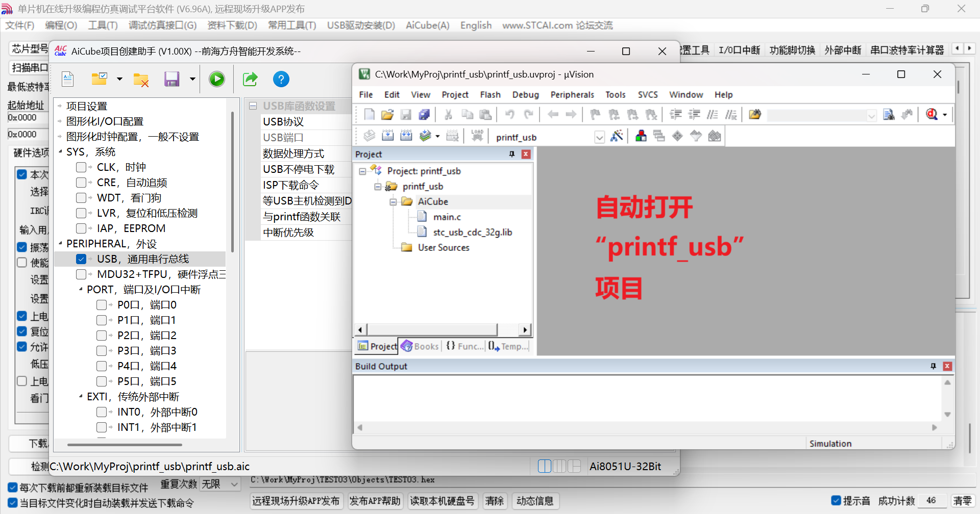Open the AiCube(A) menu in main window
This screenshot has height=514, width=980.
point(428,25)
